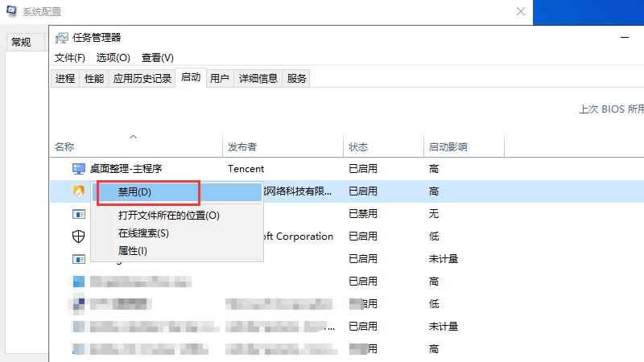Screen dimensions: 644x362
Task: Click the 已禁用 status cell
Action: tap(363, 214)
